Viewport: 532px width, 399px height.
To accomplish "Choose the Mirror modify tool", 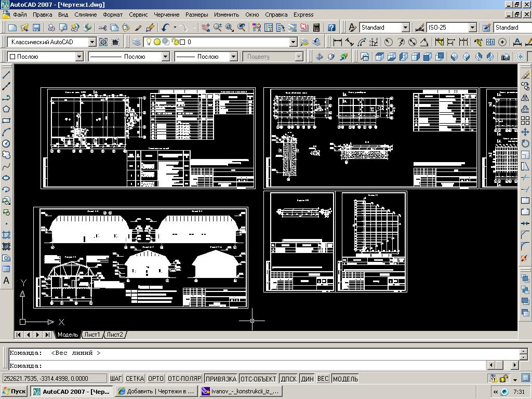I will coord(525,98).
